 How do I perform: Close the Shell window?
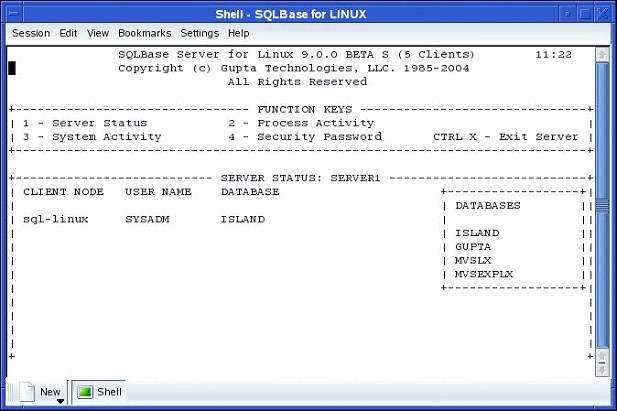tap(602, 14)
